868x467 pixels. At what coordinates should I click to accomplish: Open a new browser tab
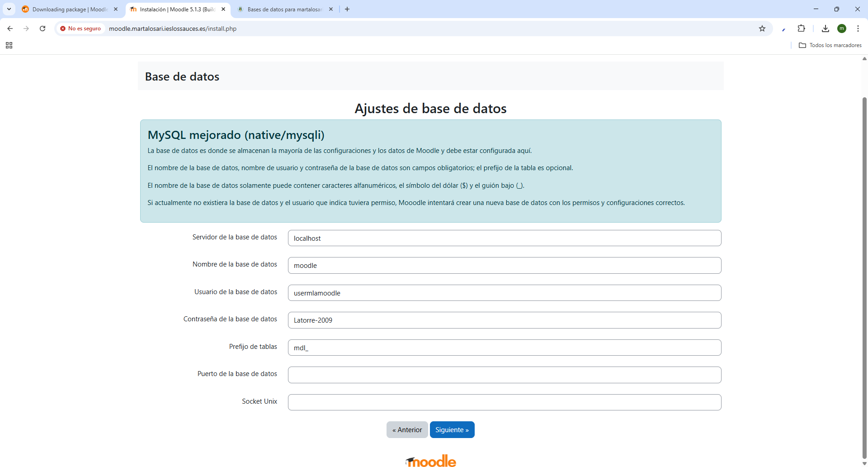pos(347,9)
